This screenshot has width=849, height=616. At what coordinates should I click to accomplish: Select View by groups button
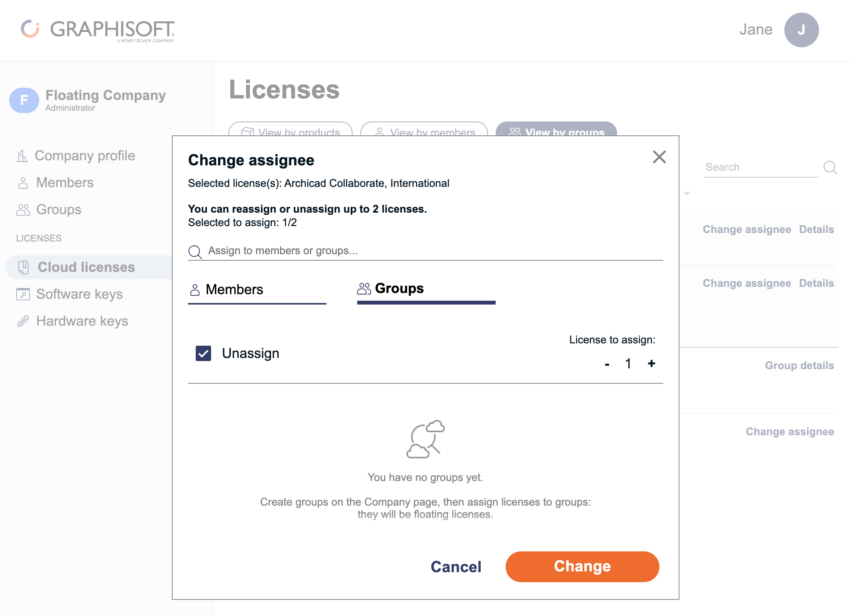pyautogui.click(x=556, y=129)
